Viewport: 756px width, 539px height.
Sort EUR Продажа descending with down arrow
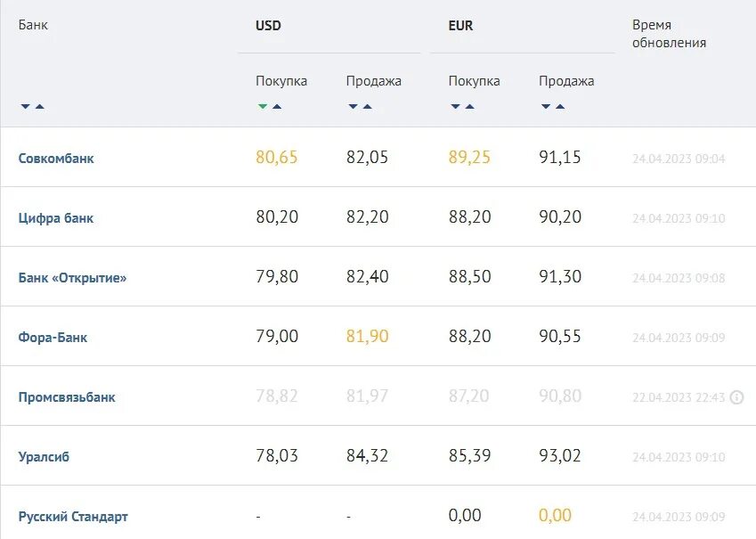tap(546, 107)
